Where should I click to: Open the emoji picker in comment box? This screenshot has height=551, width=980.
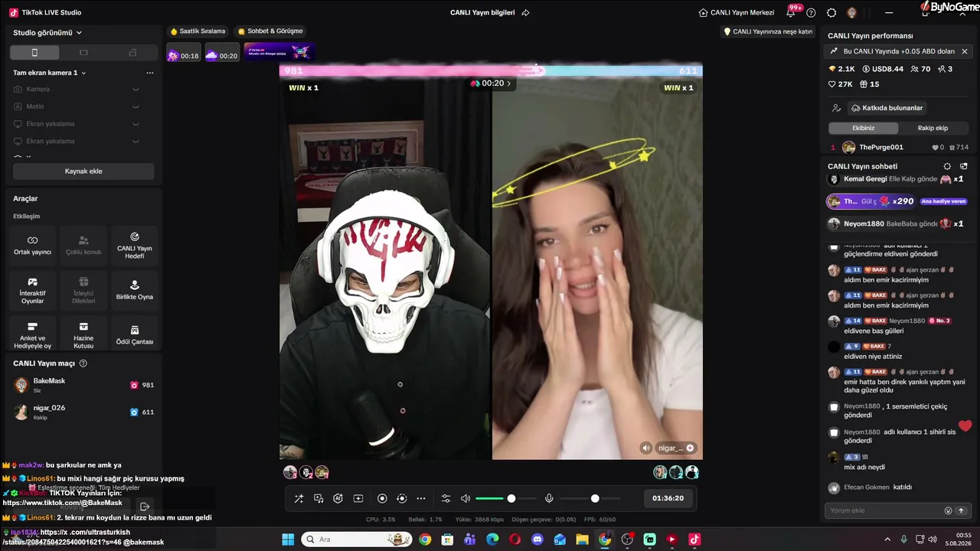pos(948,510)
